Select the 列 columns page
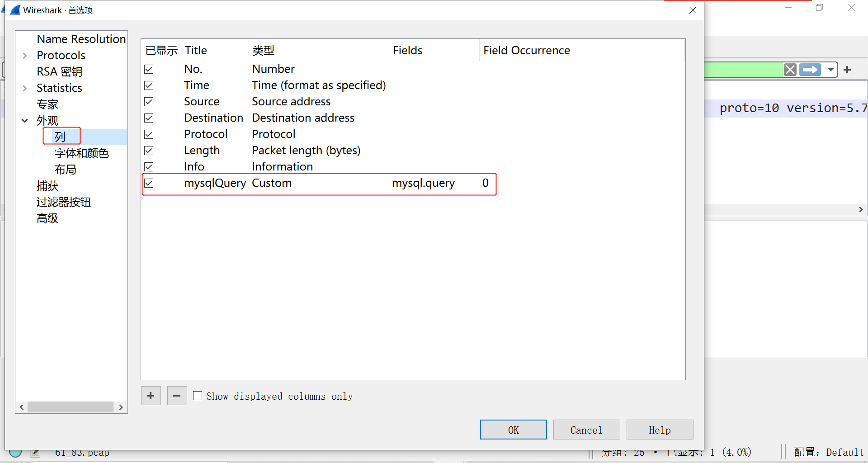The width and height of the screenshot is (868, 463). pos(60,137)
